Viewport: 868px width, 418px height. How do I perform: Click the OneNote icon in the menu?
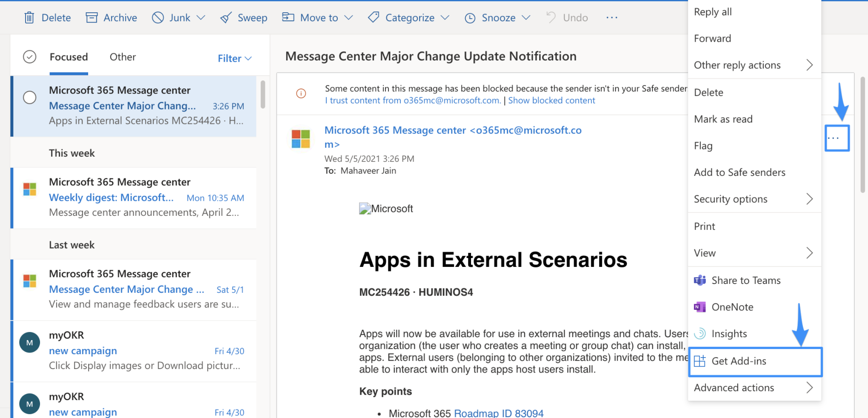click(700, 307)
